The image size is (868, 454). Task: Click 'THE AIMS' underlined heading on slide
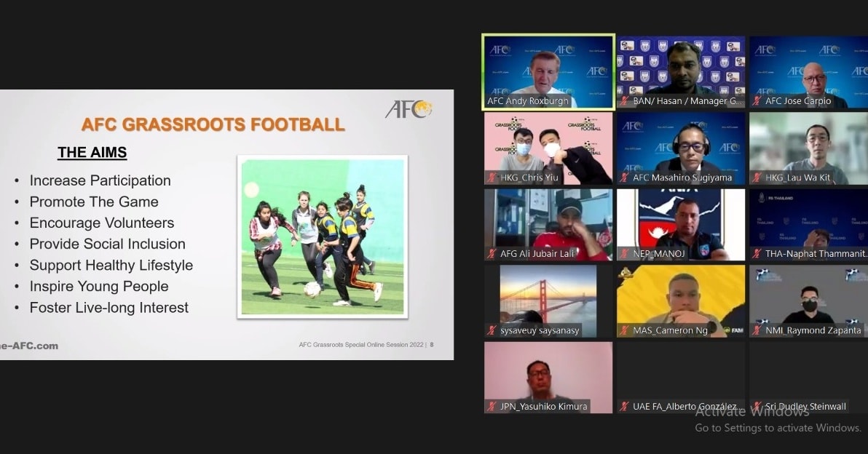click(x=92, y=152)
